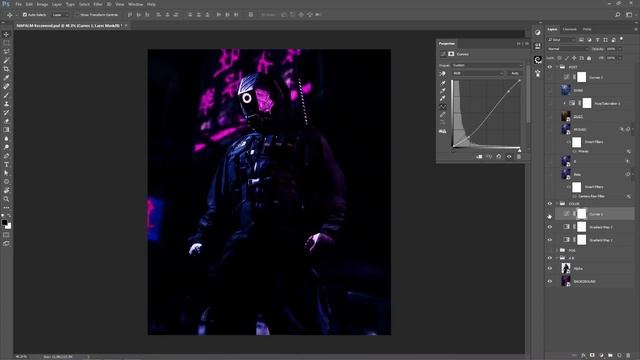
Task: Select the Eyedropper tool in the left toolbar
Action: [x=6, y=78]
